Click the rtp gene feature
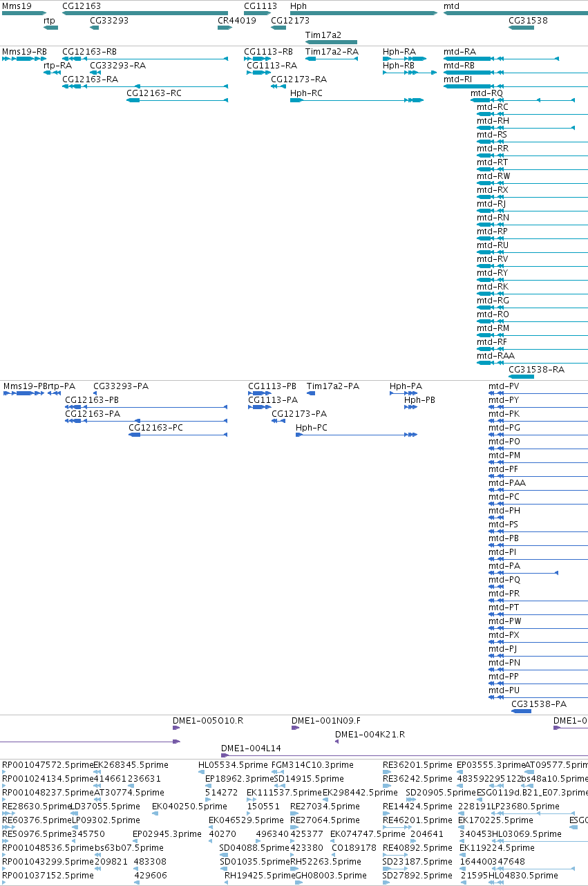Image resolution: width=588 pixels, height=886 pixels. tap(50, 28)
